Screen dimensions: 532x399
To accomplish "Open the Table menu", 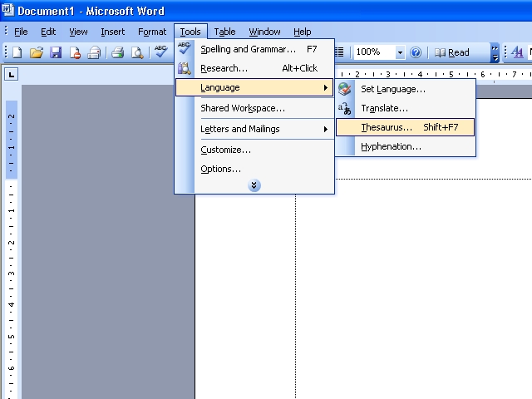I will [224, 32].
